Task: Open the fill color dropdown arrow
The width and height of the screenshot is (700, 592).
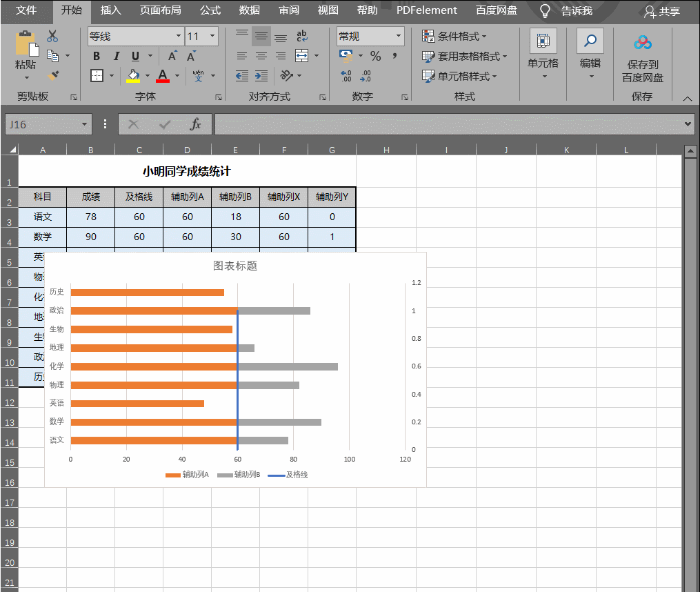Action: (148, 75)
